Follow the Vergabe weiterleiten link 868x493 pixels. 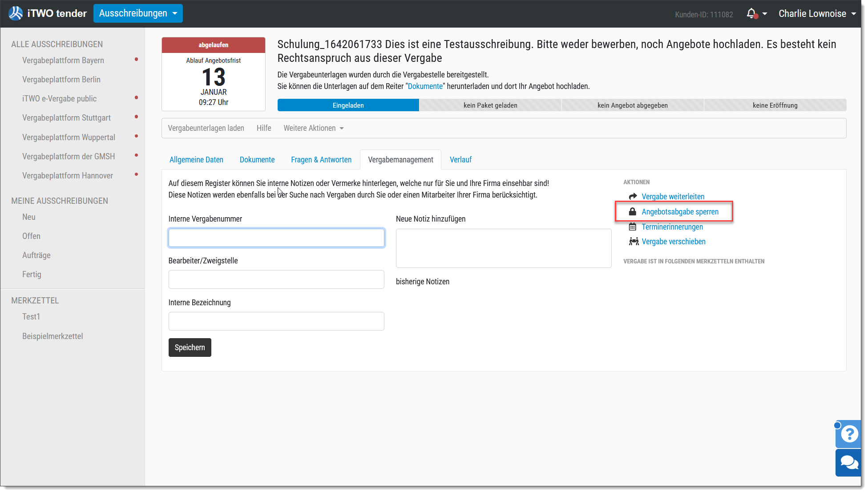click(673, 196)
